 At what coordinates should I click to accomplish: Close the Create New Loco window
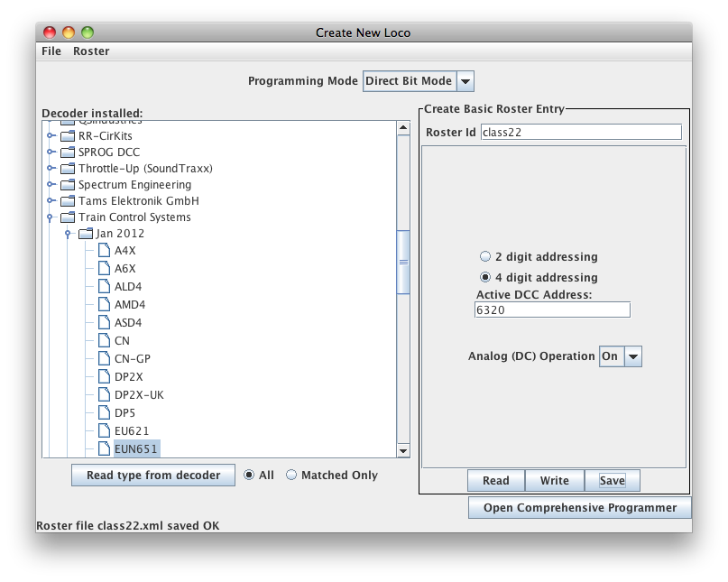(x=50, y=32)
